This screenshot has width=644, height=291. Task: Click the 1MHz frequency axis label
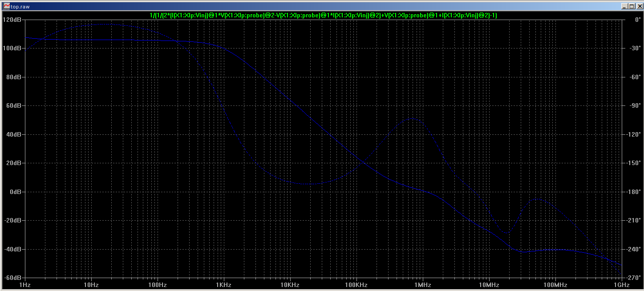[422, 285]
